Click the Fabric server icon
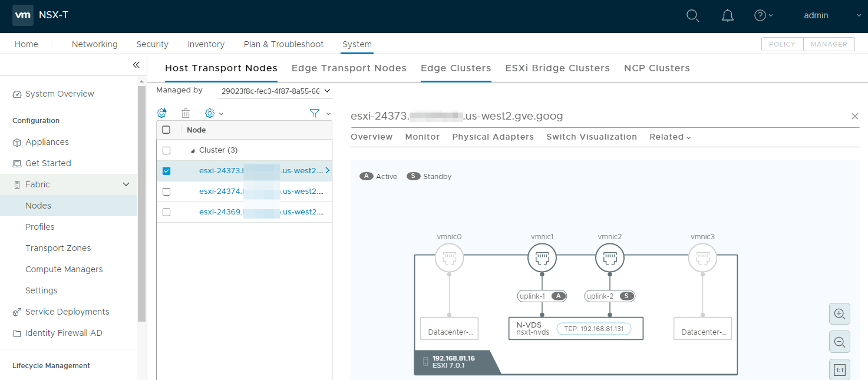 [17, 185]
